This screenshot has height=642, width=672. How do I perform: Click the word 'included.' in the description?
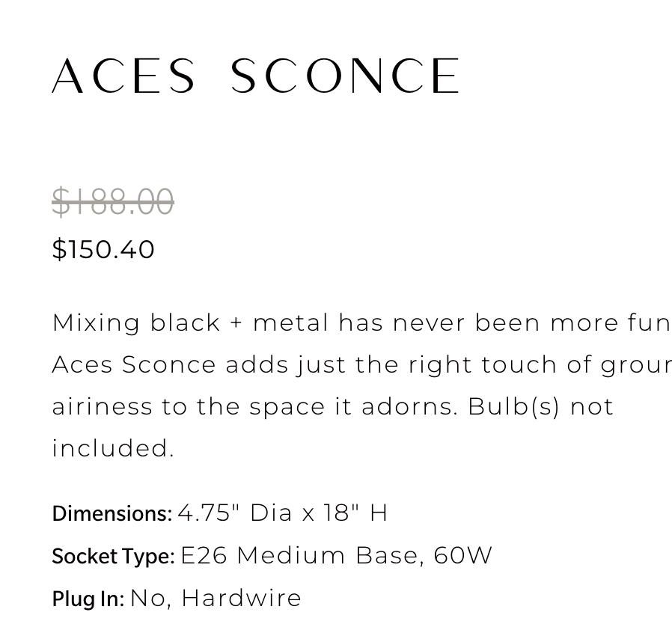tap(113, 448)
